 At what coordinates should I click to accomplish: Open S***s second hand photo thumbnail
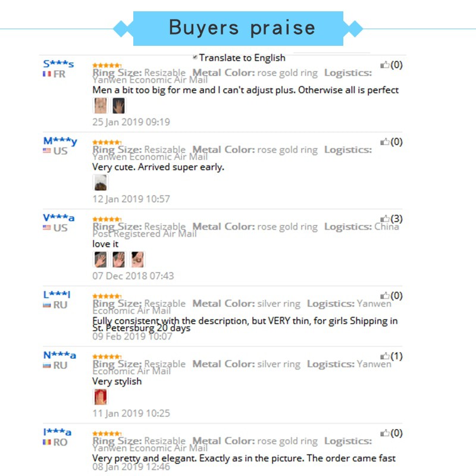pos(118,106)
